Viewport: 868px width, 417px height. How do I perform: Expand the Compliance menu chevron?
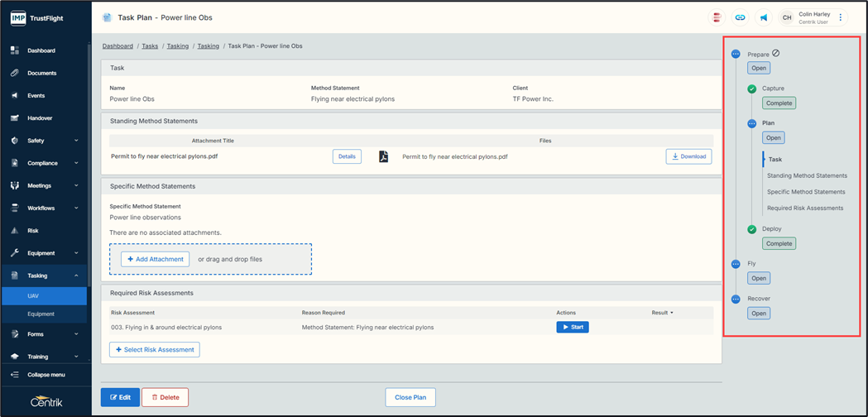(x=76, y=163)
